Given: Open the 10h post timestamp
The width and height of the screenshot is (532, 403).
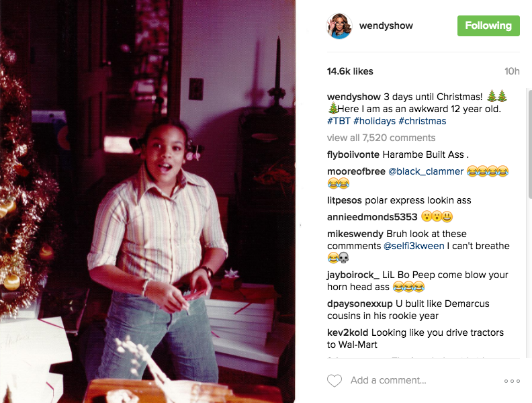Looking at the screenshot, I should 512,71.
